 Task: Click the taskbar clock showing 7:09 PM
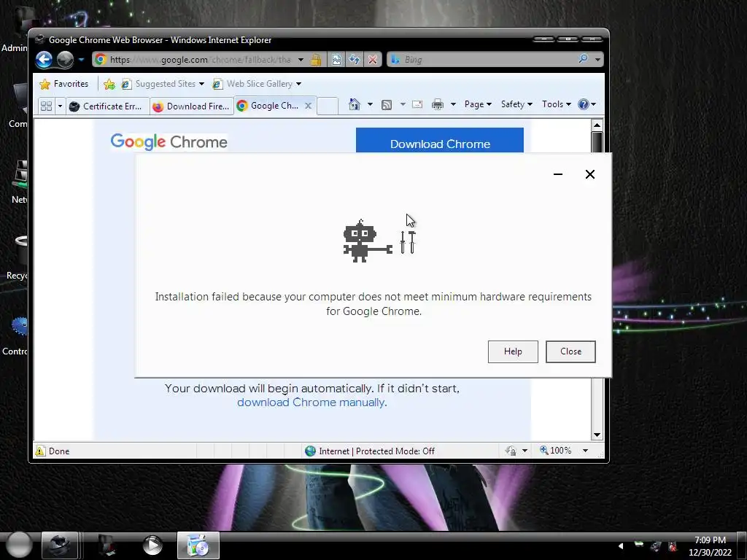tap(710, 546)
